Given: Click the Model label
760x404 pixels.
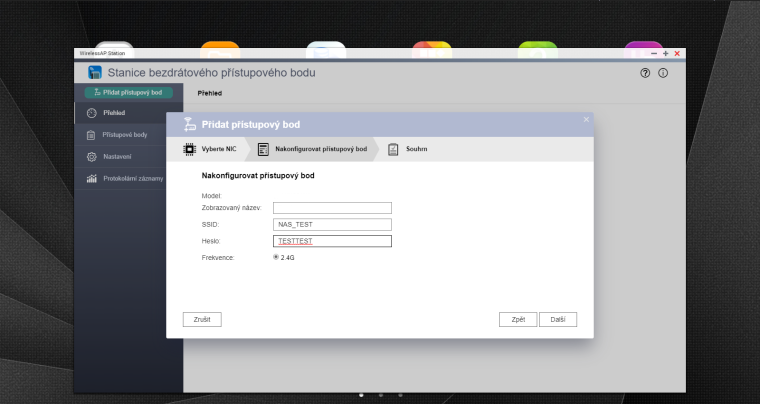Looking at the screenshot, I should tap(211, 196).
